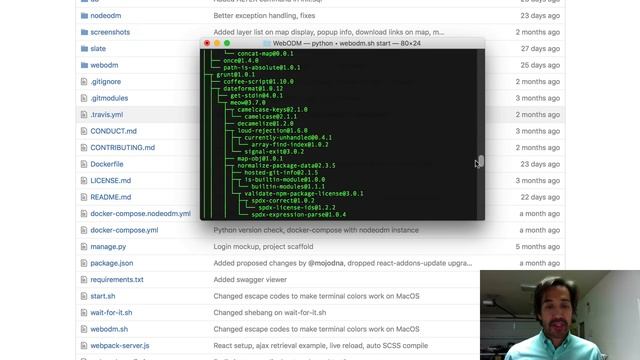This screenshot has height=360, width=640.
Task: Open commit 'Added layer list on map display'
Action: [329, 32]
